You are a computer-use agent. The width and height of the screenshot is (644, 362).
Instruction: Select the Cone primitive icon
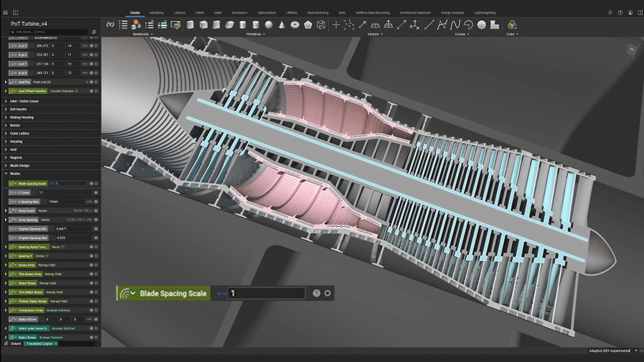(x=282, y=25)
